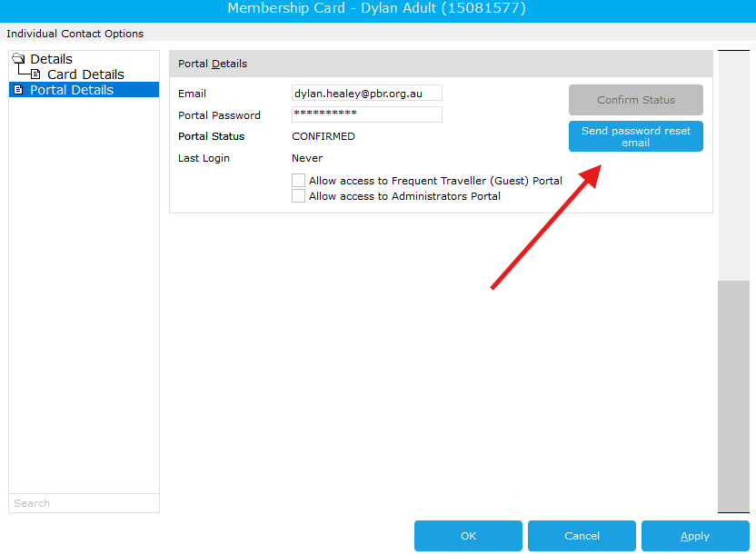Click the vertical scrollbar thumb
The height and width of the screenshot is (555, 756).
tap(733, 396)
